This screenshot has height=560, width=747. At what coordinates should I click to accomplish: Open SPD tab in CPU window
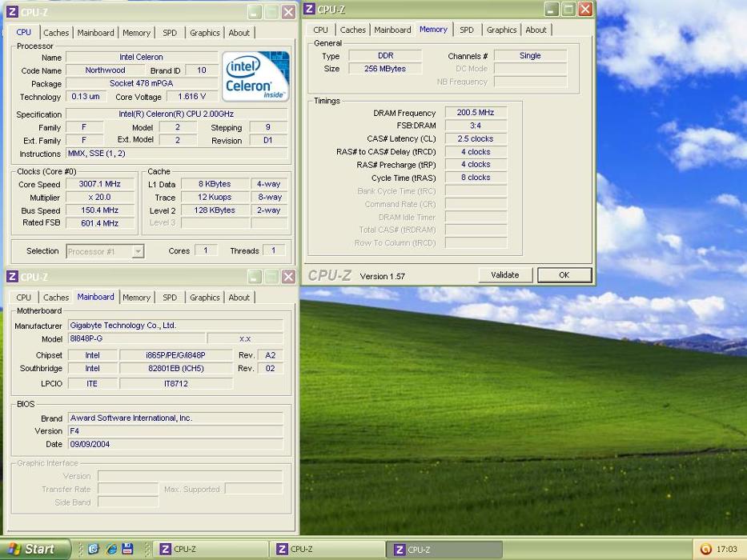tap(170, 33)
